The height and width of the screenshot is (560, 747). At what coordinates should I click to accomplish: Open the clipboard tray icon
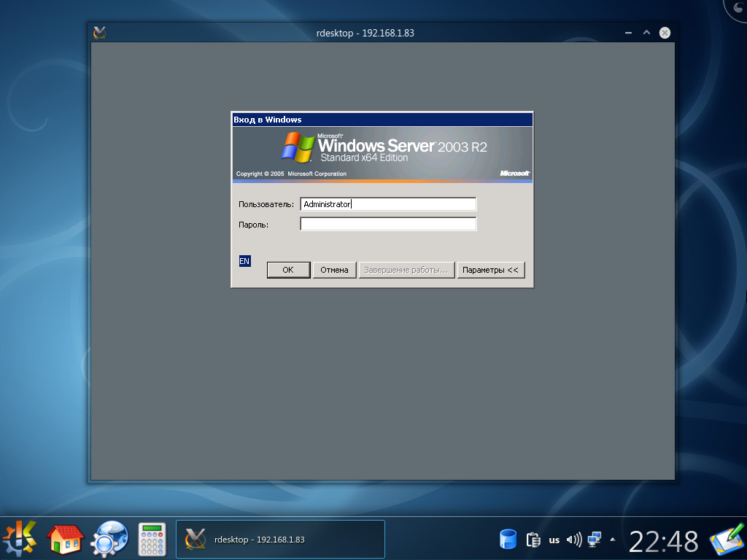coord(533,540)
